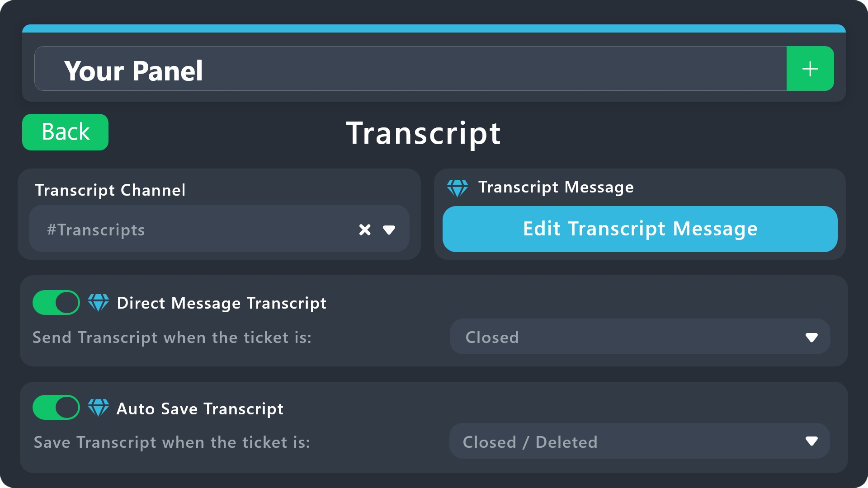Click the diamond icon next to Transcript Message
Viewport: 868px width, 488px height.
click(x=457, y=188)
